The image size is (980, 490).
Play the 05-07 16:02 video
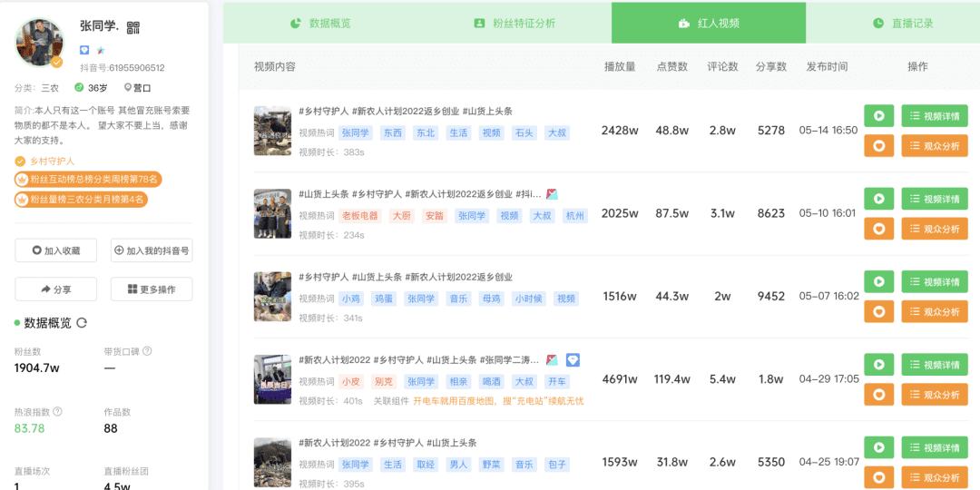(879, 281)
